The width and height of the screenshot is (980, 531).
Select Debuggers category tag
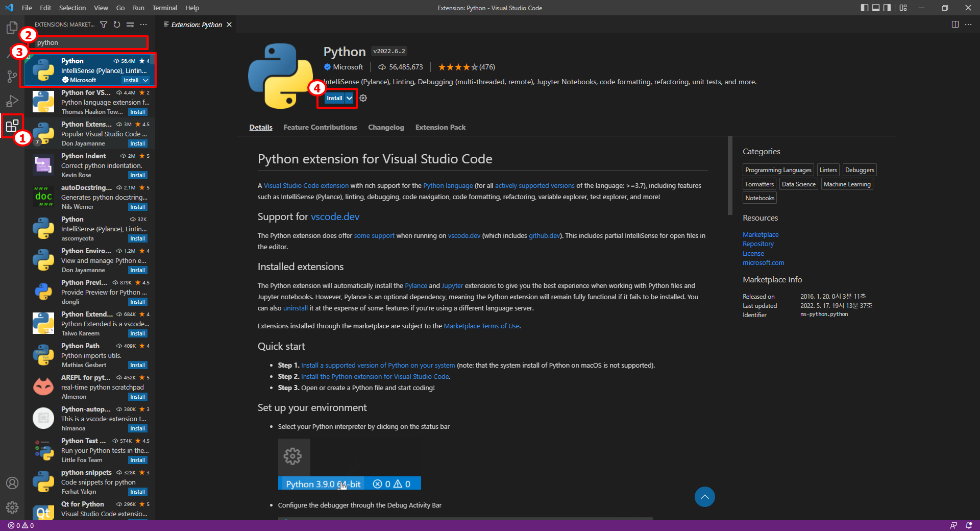860,170
